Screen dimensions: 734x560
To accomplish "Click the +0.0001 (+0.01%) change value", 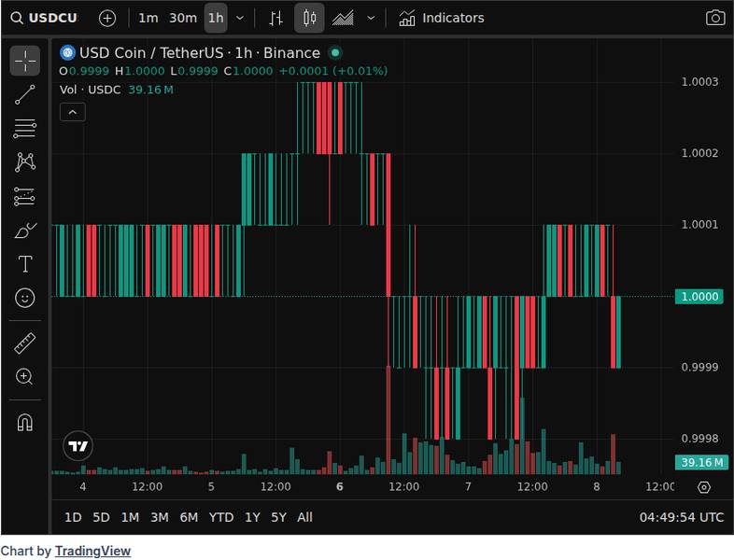I will pos(333,71).
